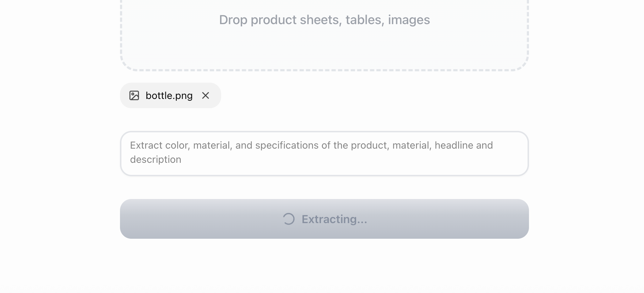
Task: Click the word "description" in the prompt box
Action: pos(155,160)
